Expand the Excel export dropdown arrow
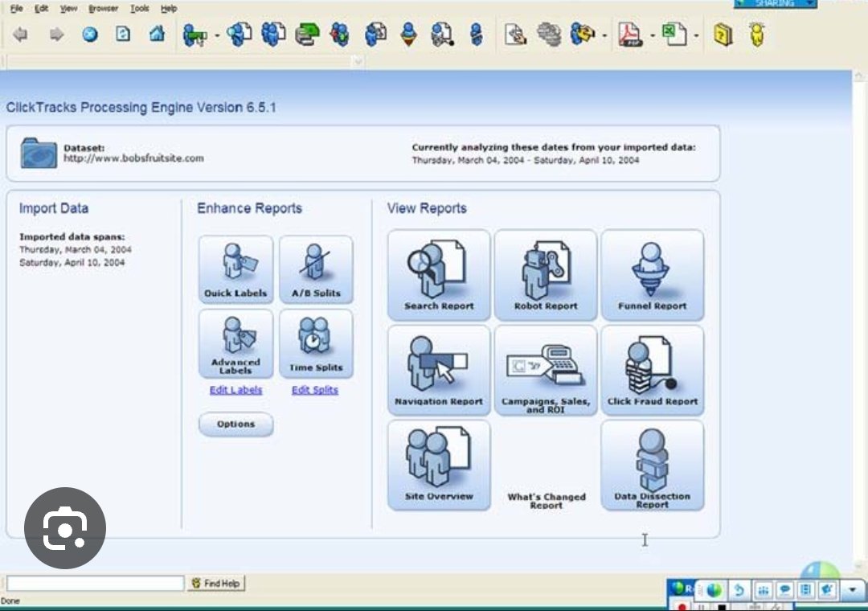 coord(696,36)
